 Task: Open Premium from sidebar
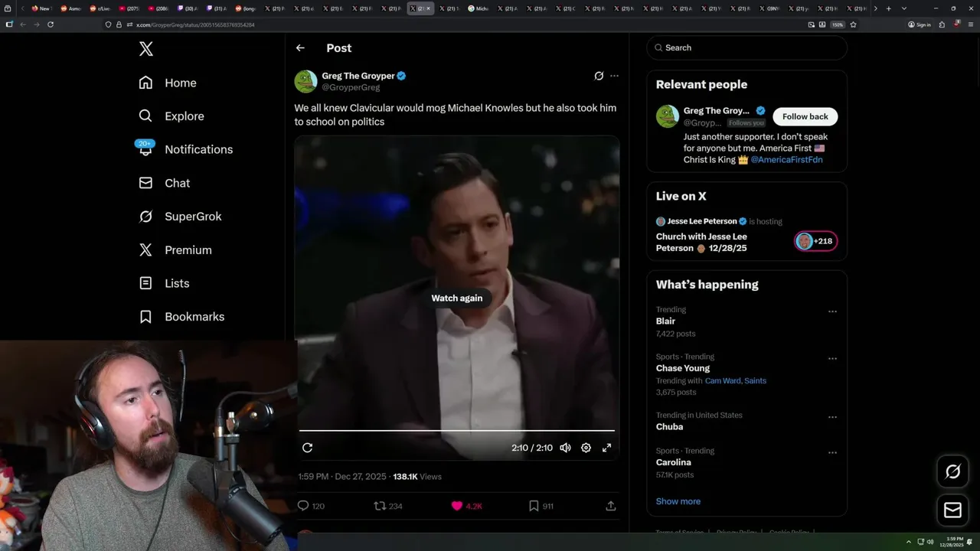pos(175,249)
